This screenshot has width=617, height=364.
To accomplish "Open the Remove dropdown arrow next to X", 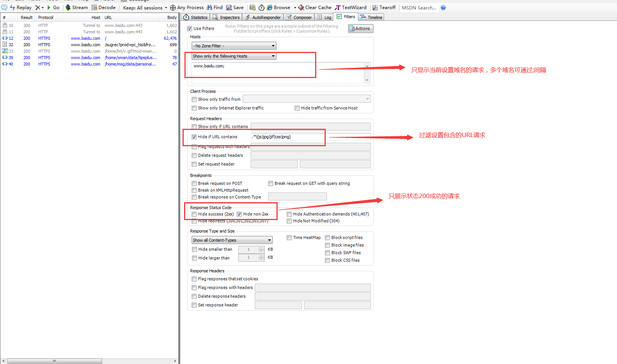I will pyautogui.click(x=42, y=8).
